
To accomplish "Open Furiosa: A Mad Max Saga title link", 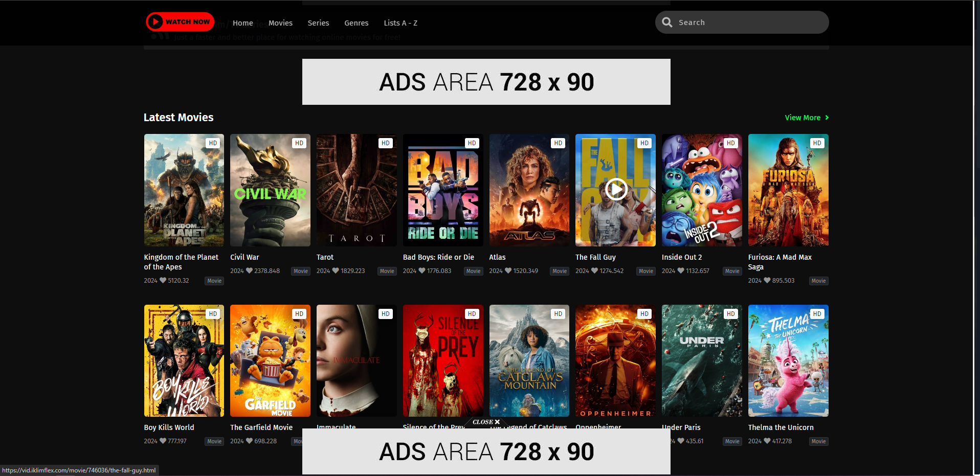I will (x=780, y=262).
